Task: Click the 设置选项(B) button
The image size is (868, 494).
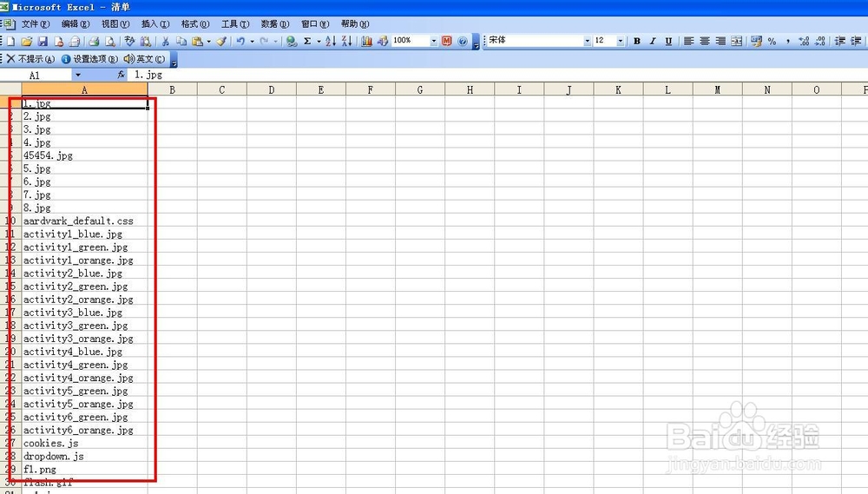Action: click(89, 59)
